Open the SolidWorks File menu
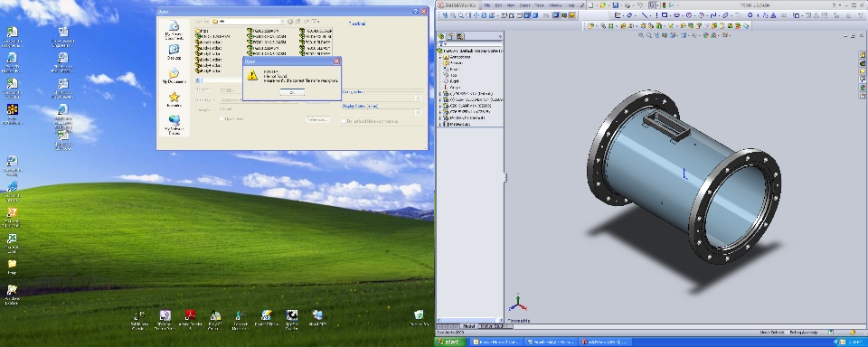This screenshot has height=347, width=868. (x=487, y=5)
